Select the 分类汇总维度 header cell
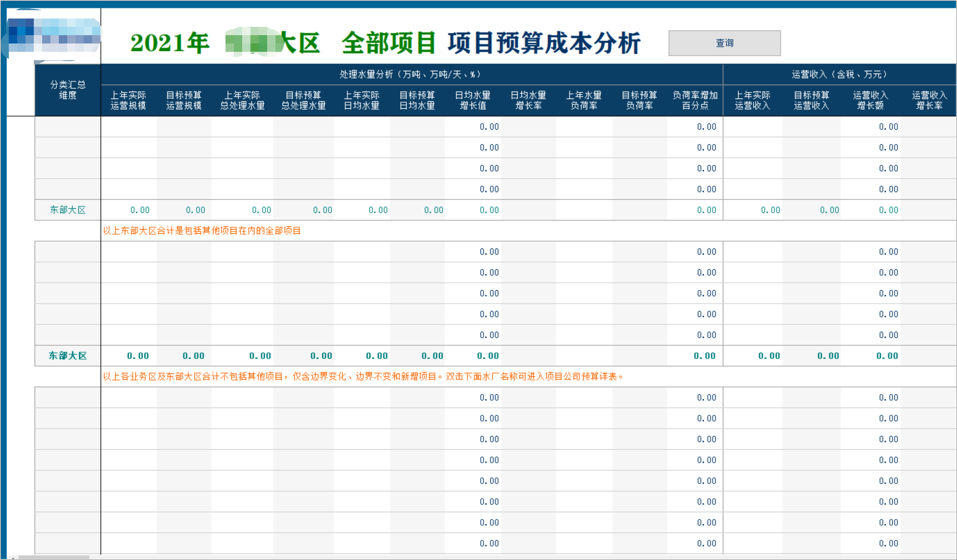 coord(68,90)
